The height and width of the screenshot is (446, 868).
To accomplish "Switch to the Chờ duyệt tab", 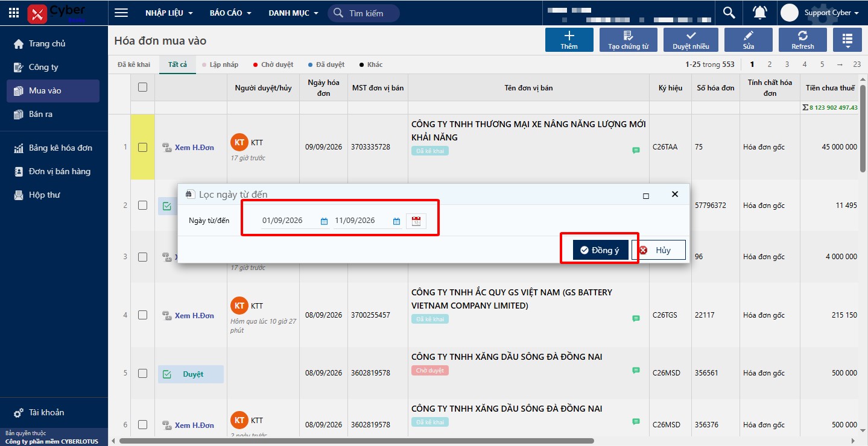I will point(273,64).
